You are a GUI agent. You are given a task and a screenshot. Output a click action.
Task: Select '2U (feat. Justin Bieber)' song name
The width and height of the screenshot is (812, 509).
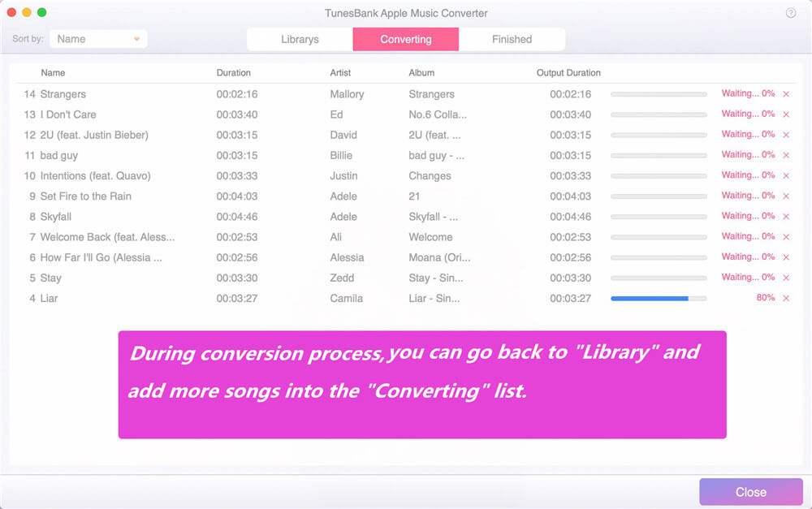(94, 135)
